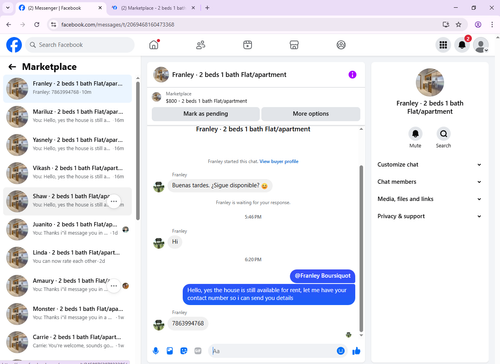This screenshot has width=500, height=364.
Task: Open the Yasnely conversation in the list
Action: [67, 145]
